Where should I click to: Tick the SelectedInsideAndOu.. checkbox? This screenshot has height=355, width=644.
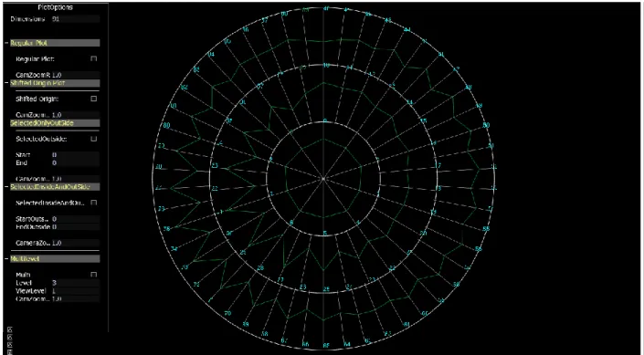[x=94, y=203]
